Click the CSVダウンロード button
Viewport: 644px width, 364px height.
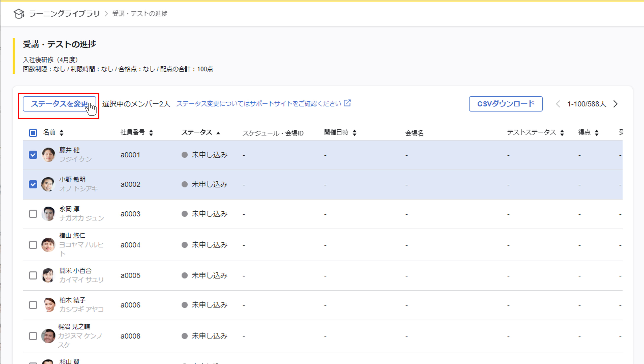[x=505, y=104]
